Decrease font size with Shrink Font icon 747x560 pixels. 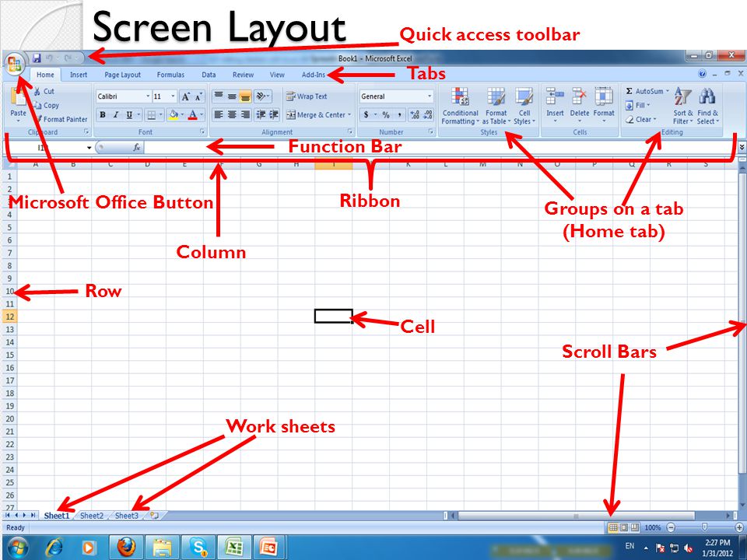(198, 96)
